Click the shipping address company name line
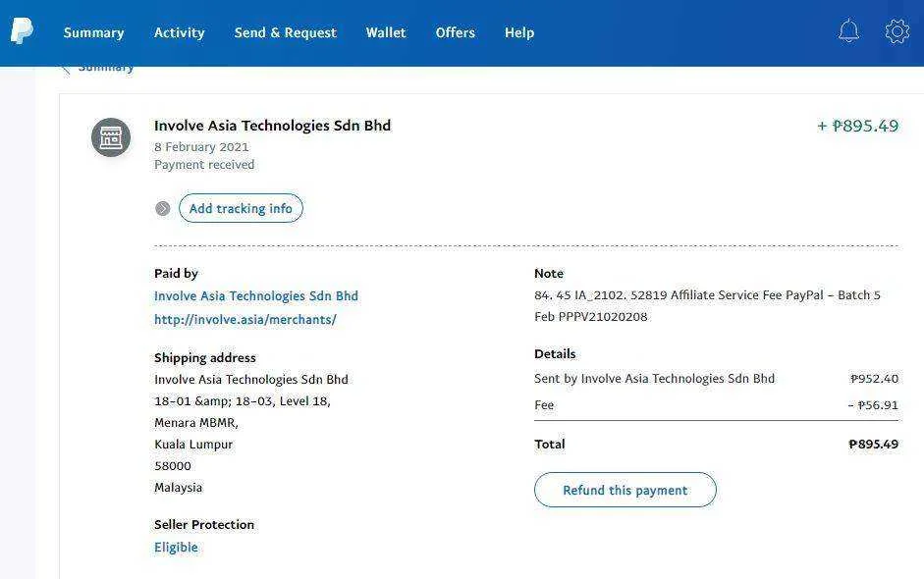The height and width of the screenshot is (579, 924). click(251, 380)
